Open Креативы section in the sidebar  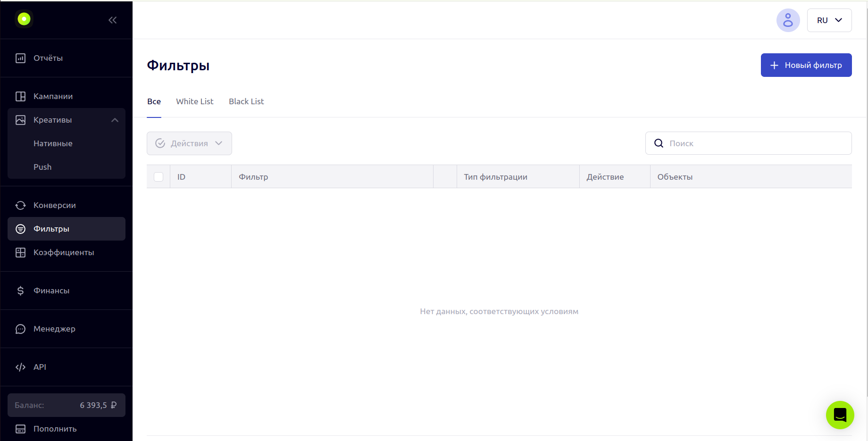pyautogui.click(x=67, y=120)
